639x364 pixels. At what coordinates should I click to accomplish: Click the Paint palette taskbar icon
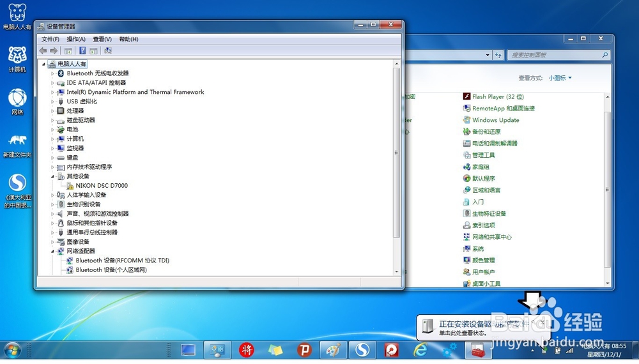pos(333,350)
